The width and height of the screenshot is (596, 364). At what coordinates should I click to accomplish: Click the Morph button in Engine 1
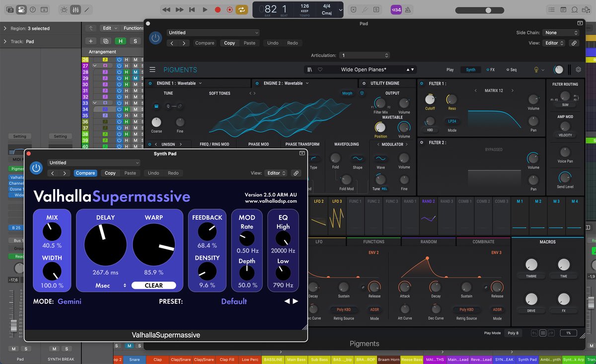coord(347,93)
